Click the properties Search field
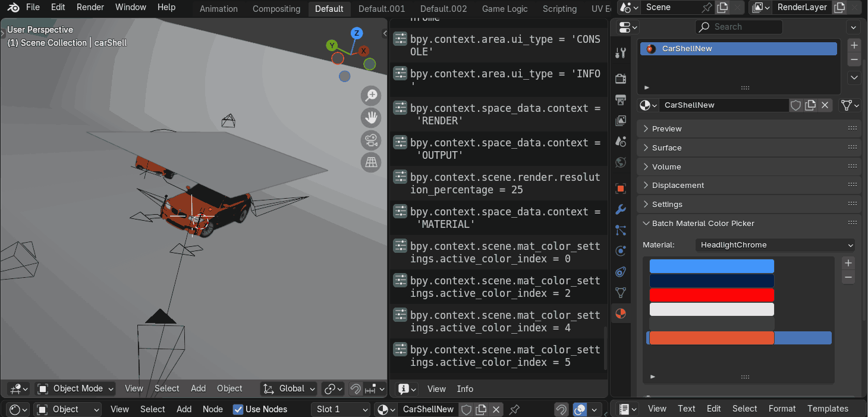Screen dimensions: 868x417 click(739, 27)
